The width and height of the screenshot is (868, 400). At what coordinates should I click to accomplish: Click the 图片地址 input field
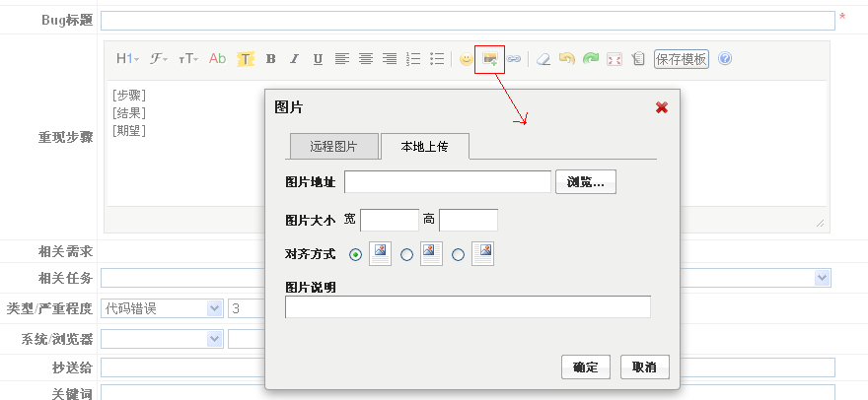(448, 182)
